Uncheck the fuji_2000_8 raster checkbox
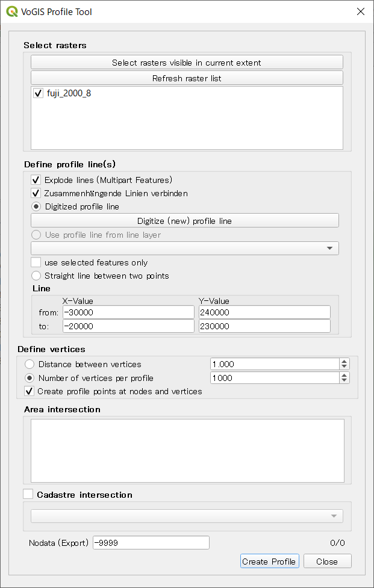 (x=38, y=93)
